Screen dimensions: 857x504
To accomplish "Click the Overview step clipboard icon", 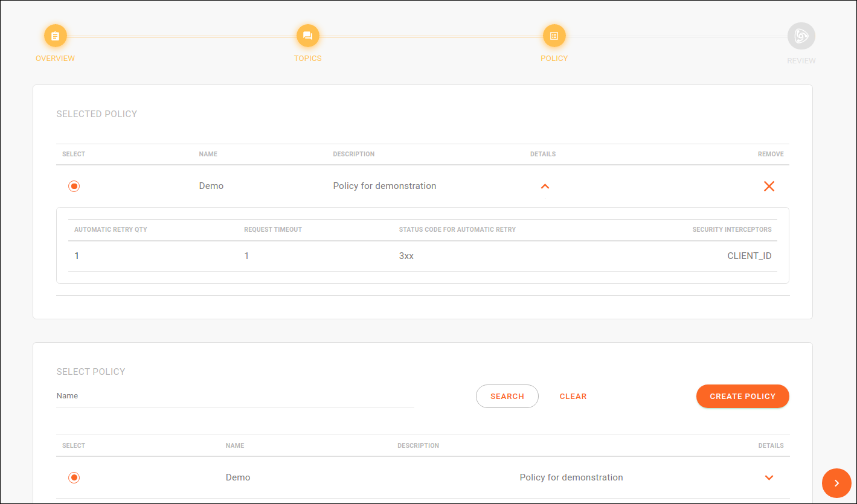I will 55,36.
